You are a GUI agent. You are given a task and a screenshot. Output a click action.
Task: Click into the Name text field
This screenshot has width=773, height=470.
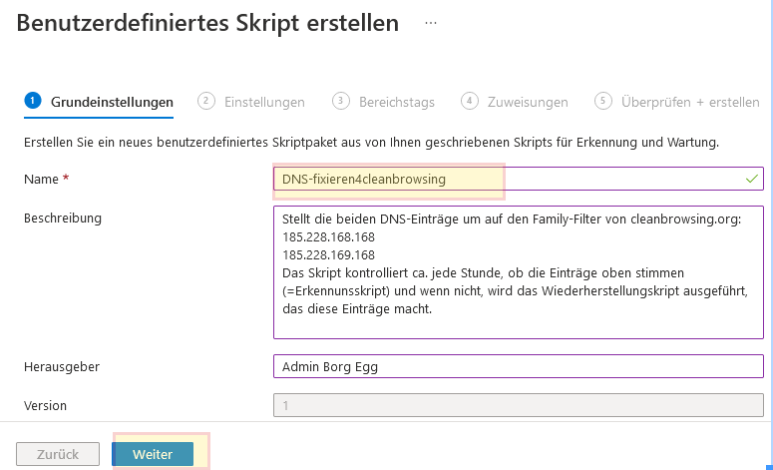tap(500, 179)
